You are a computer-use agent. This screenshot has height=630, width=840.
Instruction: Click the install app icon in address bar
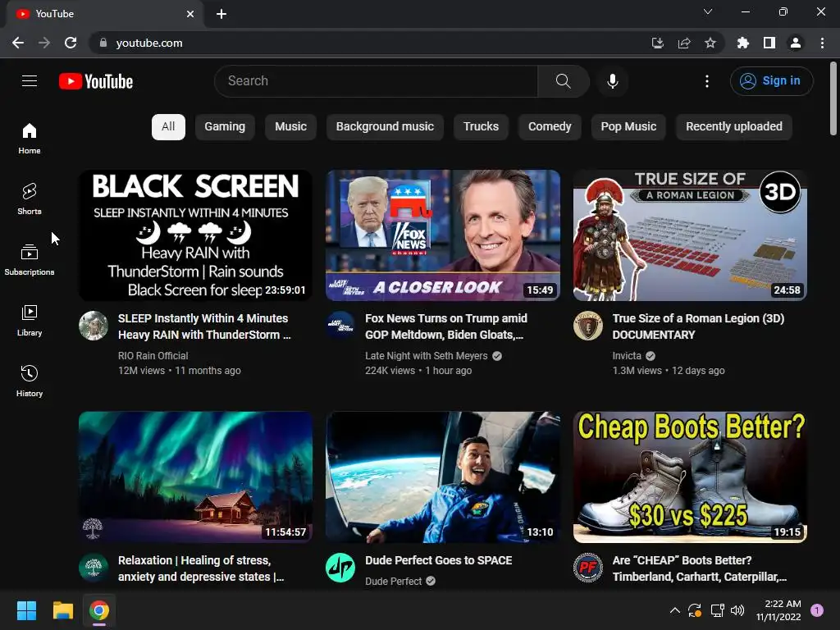tap(657, 43)
